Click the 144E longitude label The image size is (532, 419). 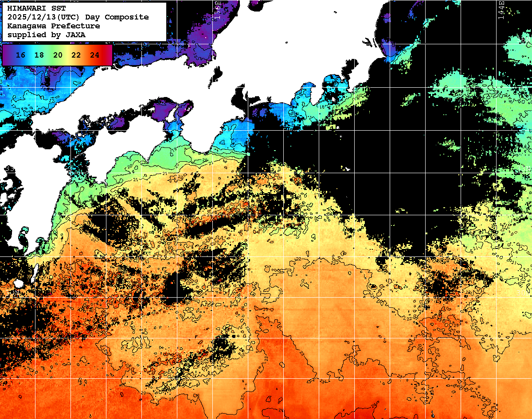pos(501,9)
